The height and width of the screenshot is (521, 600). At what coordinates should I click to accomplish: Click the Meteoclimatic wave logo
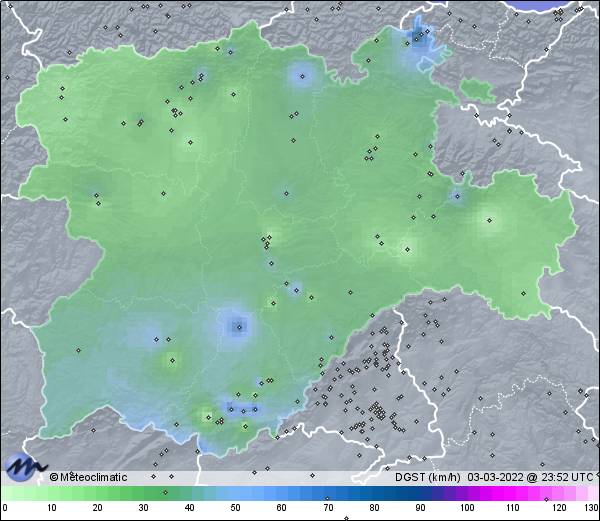pos(24,467)
